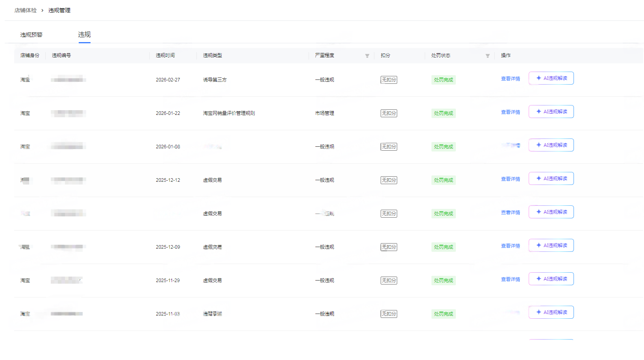Select the date 2026-02-27
The width and height of the screenshot is (644, 360).
[168, 80]
